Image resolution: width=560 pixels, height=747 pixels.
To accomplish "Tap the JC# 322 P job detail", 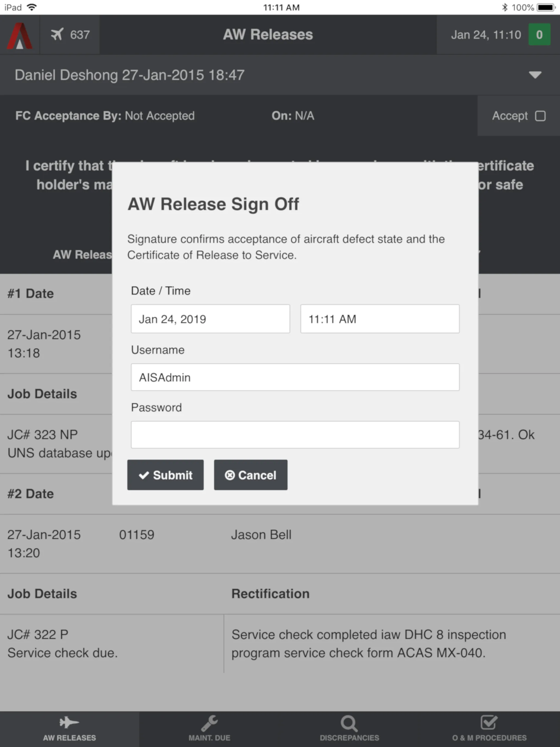I will coord(63,644).
